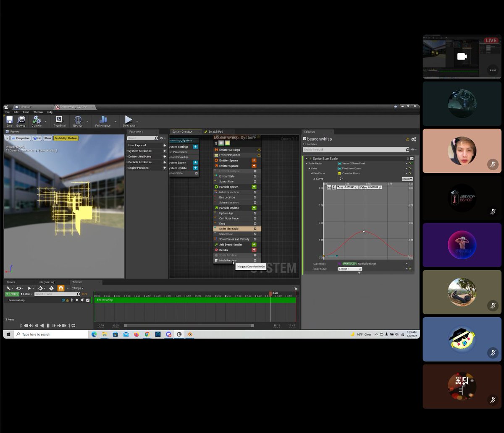Image resolution: width=504 pixels, height=433 pixels.
Task: Switch to the Curves tab
Action: tap(11, 282)
